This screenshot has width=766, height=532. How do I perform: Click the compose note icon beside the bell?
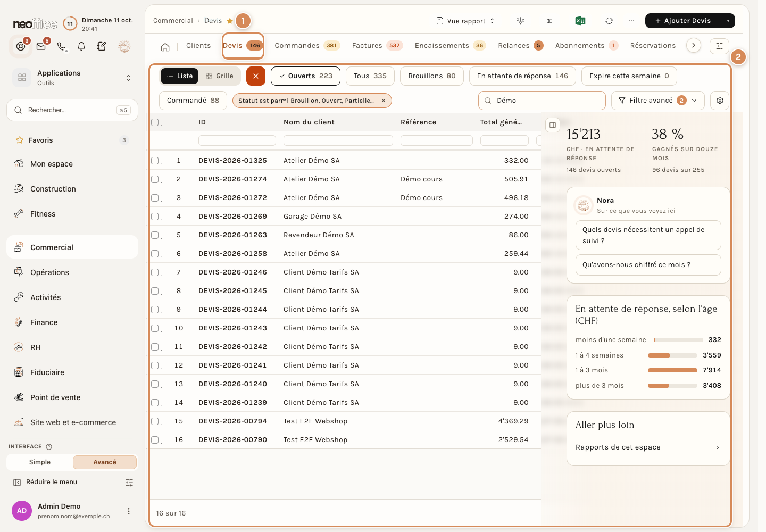coord(102,46)
